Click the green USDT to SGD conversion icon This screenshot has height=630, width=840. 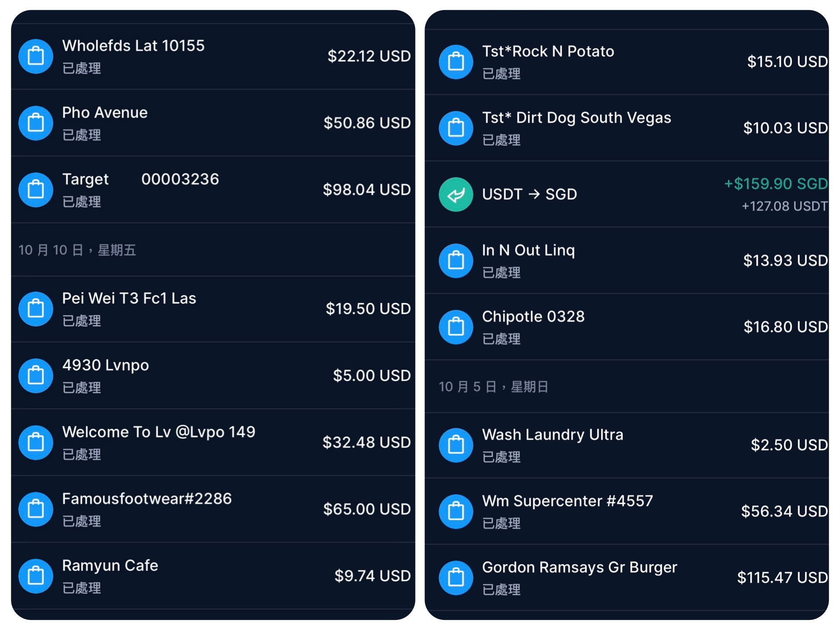[x=456, y=195]
